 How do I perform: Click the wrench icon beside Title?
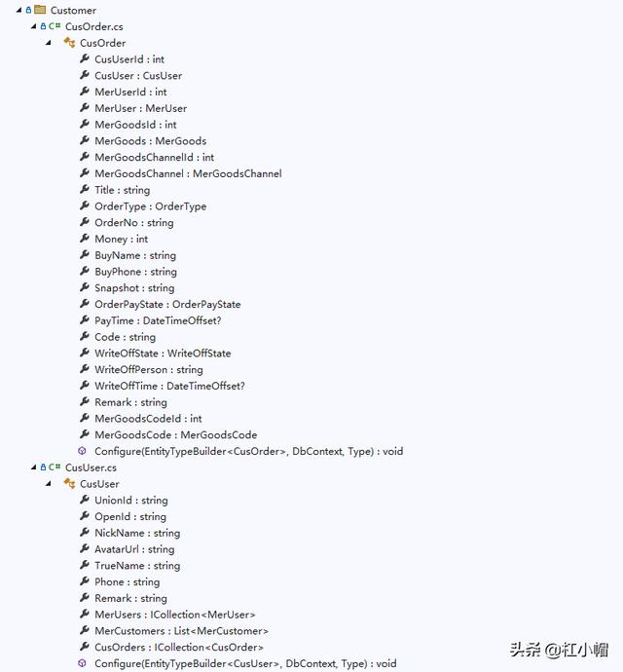[x=85, y=189]
